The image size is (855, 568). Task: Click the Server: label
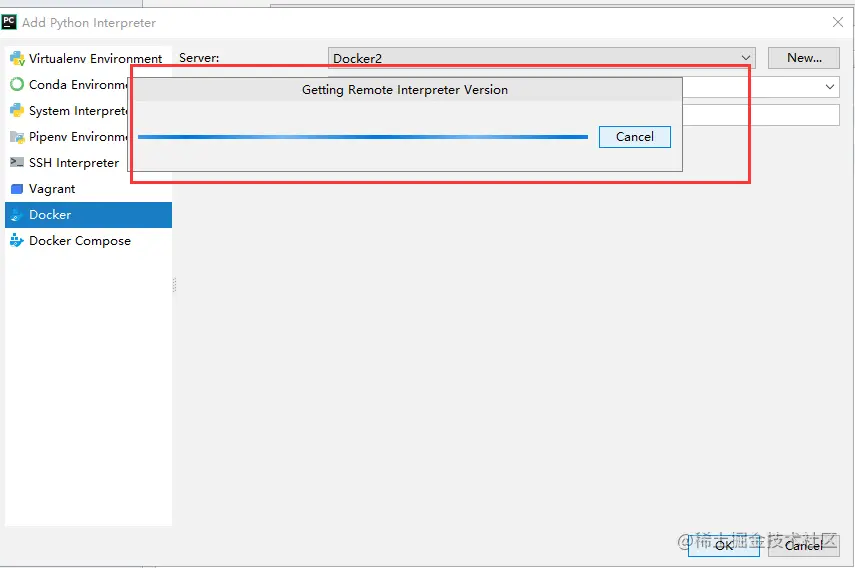coord(199,58)
